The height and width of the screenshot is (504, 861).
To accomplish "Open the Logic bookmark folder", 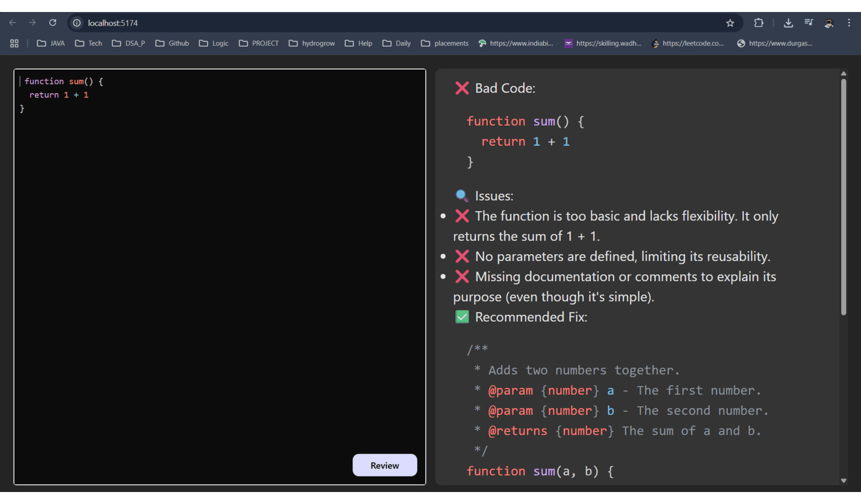I will tap(214, 43).
